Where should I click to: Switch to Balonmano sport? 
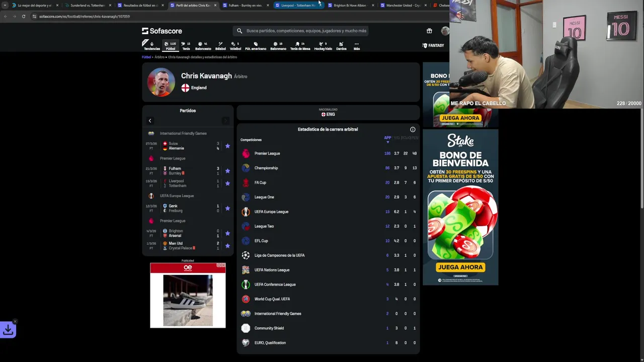pos(278,46)
